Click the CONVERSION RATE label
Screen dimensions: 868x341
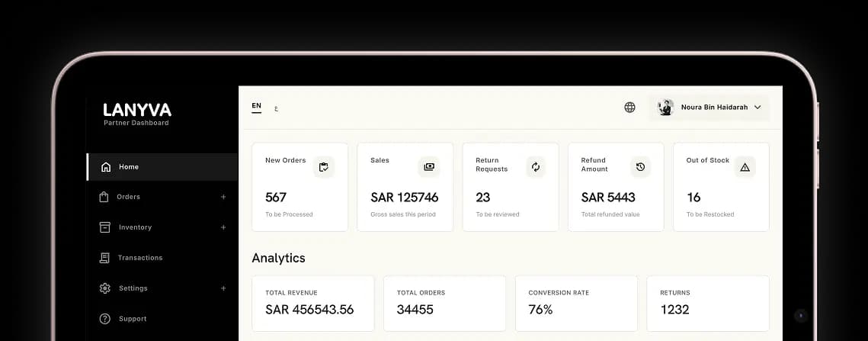point(559,293)
